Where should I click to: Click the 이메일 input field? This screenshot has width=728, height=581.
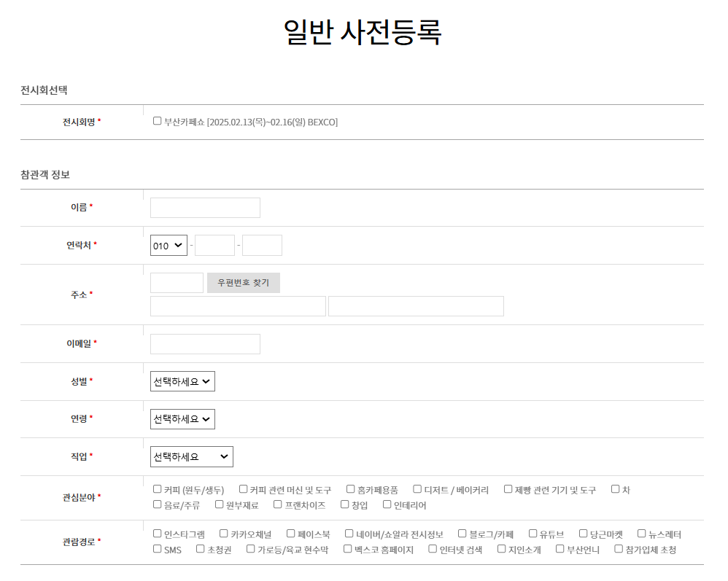pos(205,343)
